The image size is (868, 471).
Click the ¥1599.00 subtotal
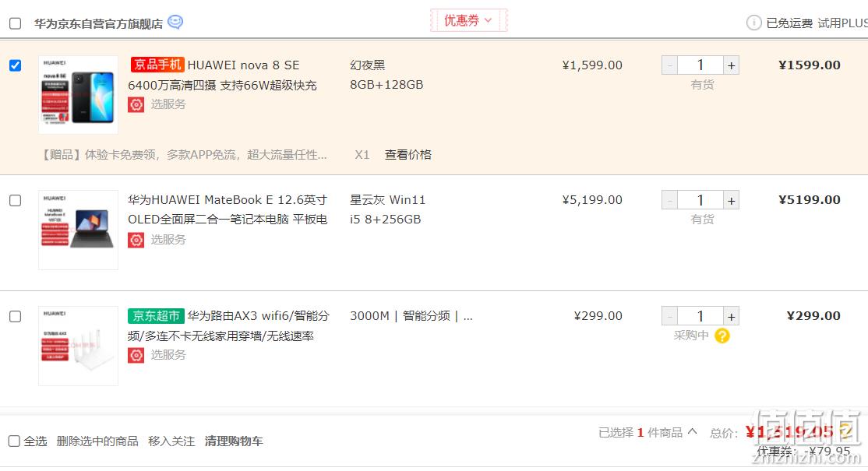810,65
